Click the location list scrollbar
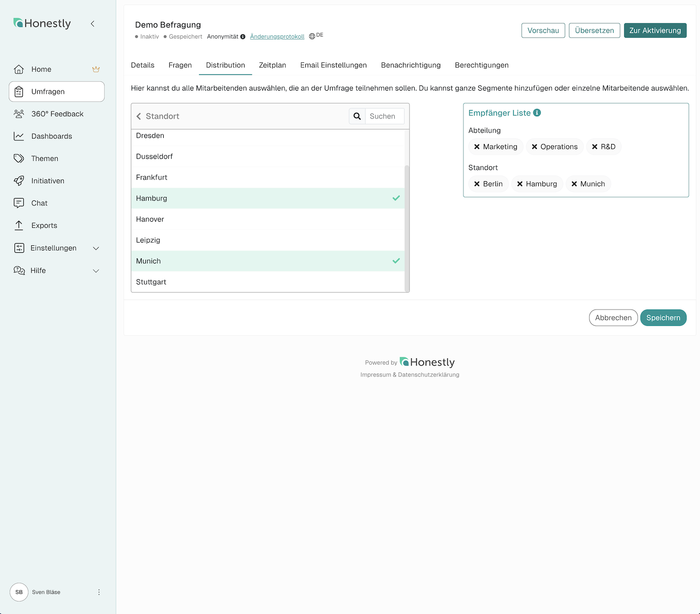The width and height of the screenshot is (700, 614). (407, 228)
